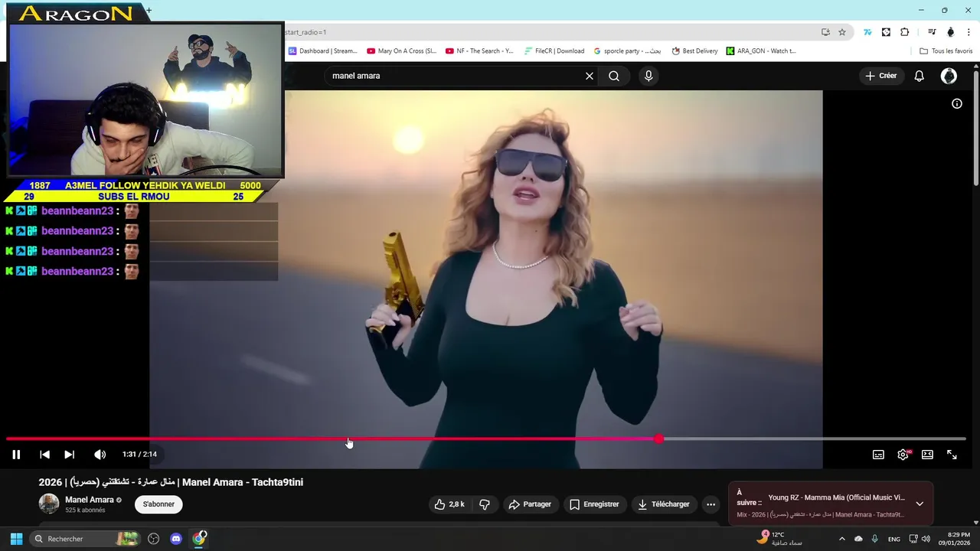Open the Chrome profile avatar
This screenshot has width=980, height=551.
click(x=951, y=32)
